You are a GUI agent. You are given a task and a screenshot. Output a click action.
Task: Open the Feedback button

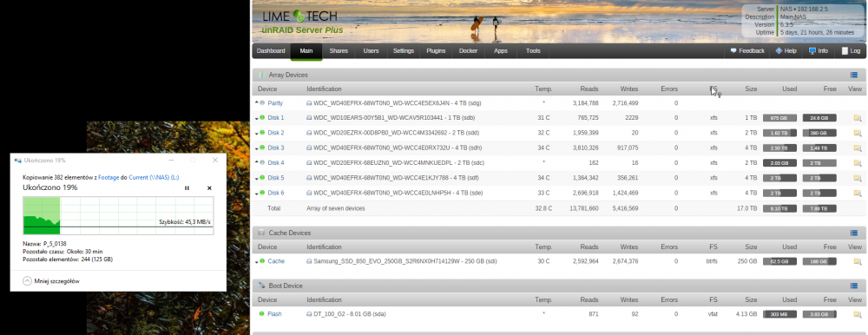(x=747, y=51)
